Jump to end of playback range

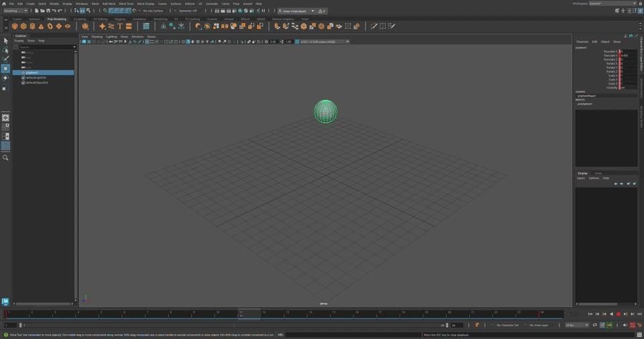pos(639,314)
